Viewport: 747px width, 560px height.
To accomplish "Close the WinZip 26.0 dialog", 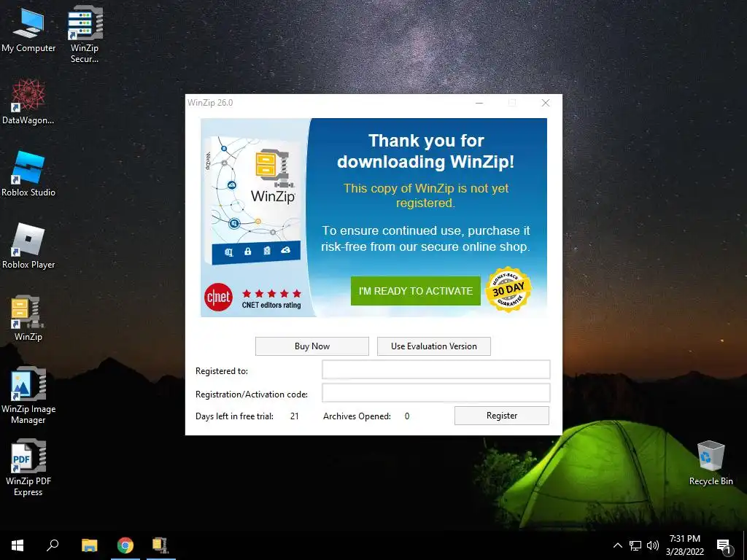I will tap(546, 103).
